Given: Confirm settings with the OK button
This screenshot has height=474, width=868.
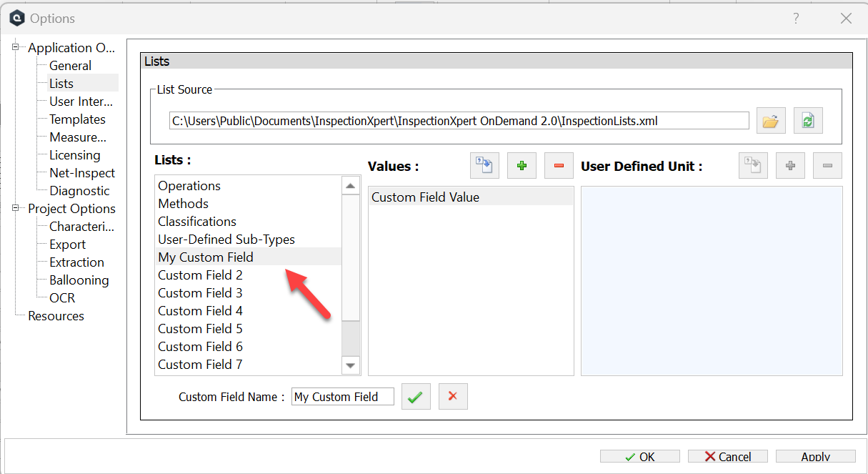Looking at the screenshot, I should pyautogui.click(x=639, y=456).
